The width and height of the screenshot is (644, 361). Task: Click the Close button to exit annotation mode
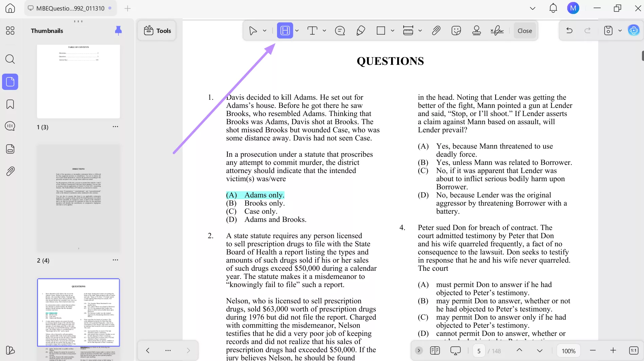524,31
